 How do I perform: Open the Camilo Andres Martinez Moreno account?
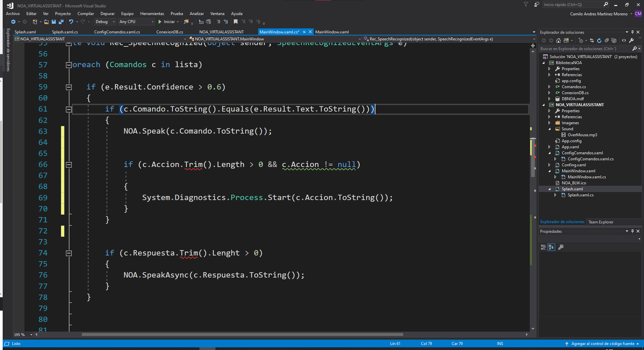tap(599, 14)
